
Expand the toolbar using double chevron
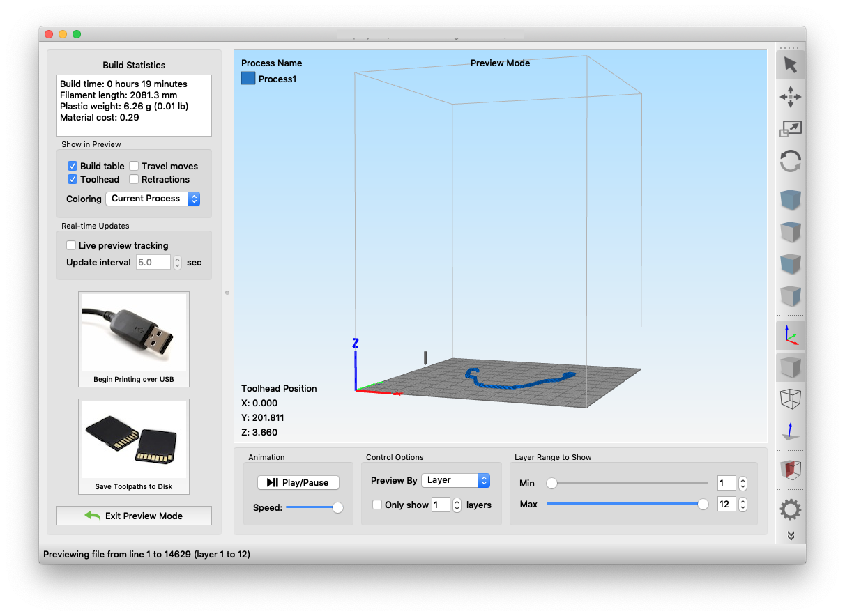pos(790,536)
